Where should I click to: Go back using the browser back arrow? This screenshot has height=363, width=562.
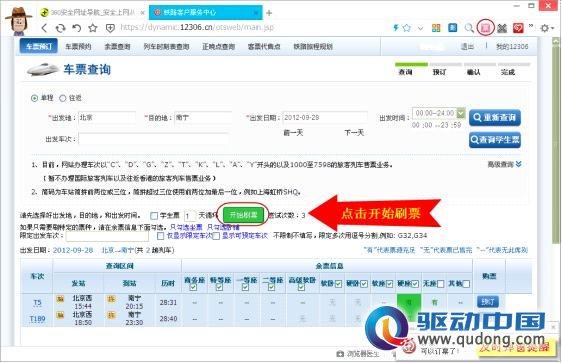(x=44, y=28)
